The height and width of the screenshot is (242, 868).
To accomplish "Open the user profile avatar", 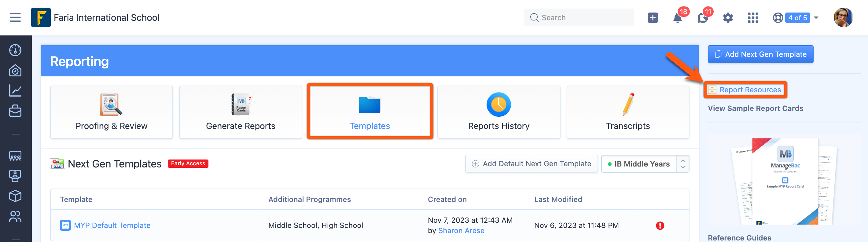I will 843,17.
